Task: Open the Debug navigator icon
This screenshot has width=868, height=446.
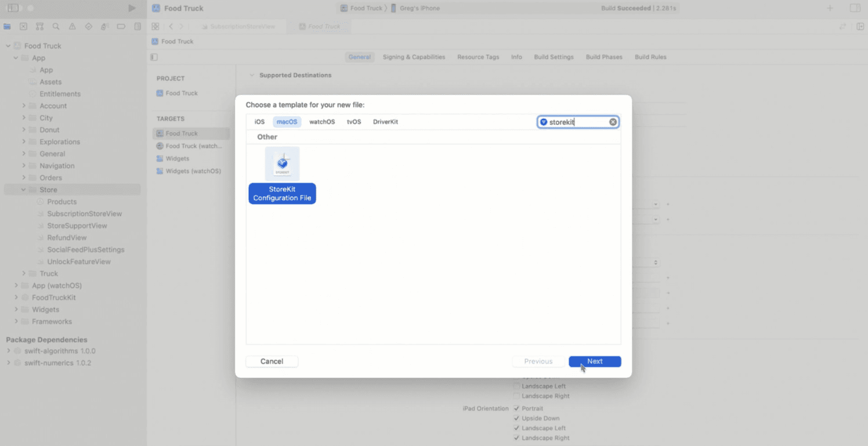Action: coord(105,27)
